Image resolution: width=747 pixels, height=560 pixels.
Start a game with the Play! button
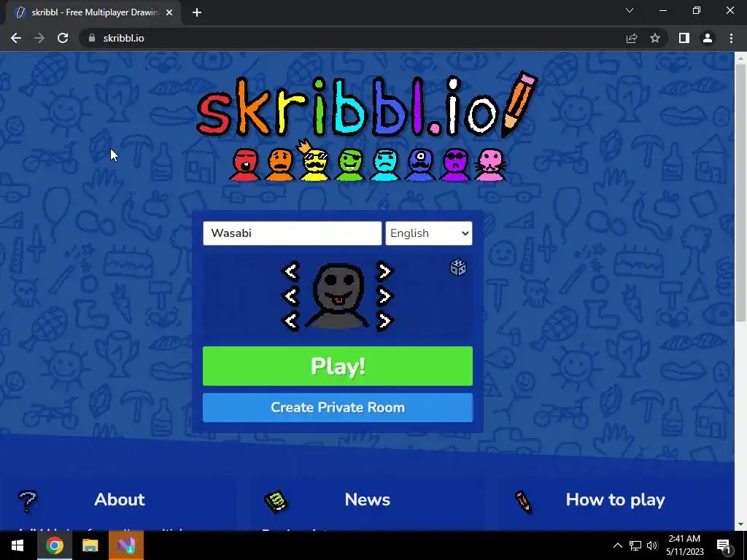point(338,366)
